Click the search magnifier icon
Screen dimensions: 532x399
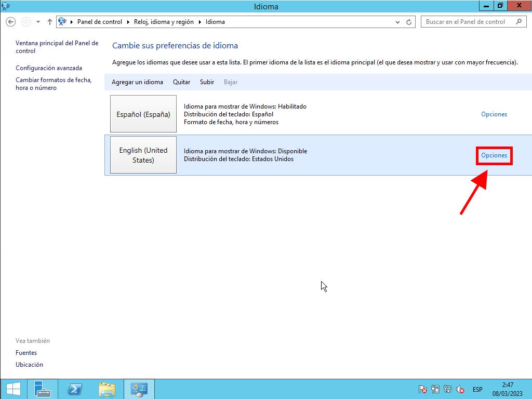point(518,22)
